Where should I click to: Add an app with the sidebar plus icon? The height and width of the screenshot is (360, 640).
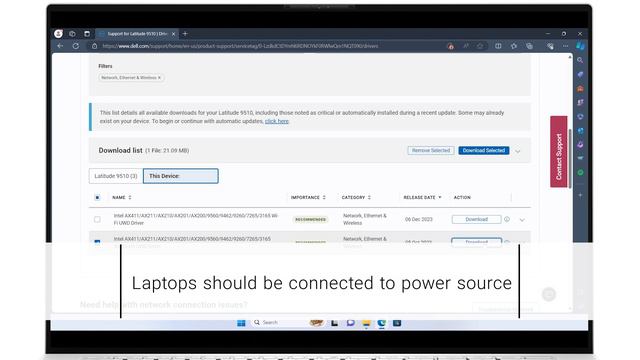[580, 196]
